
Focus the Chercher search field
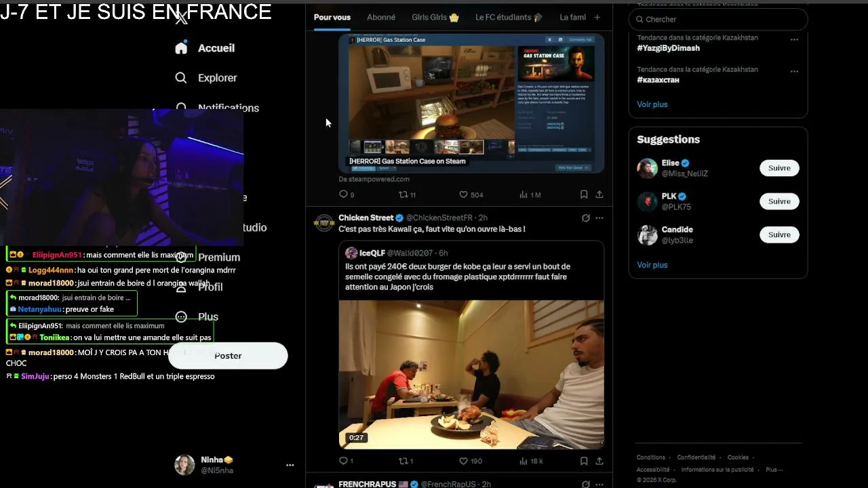coord(718,20)
